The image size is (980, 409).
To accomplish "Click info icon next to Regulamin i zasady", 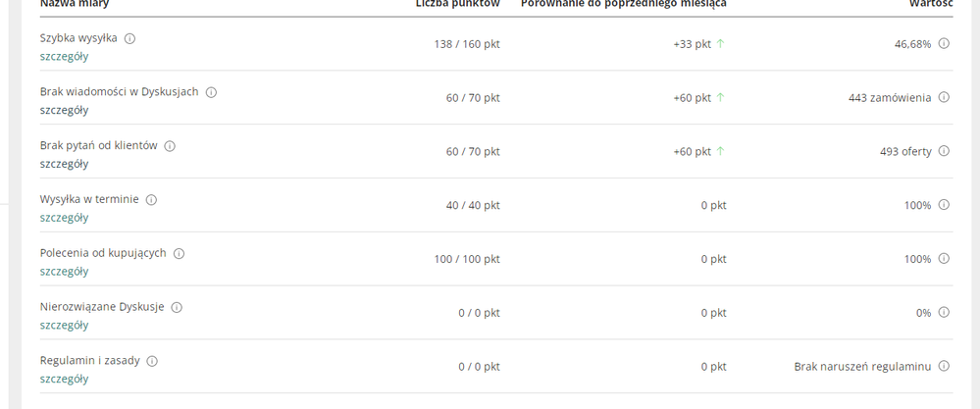I will tap(152, 361).
